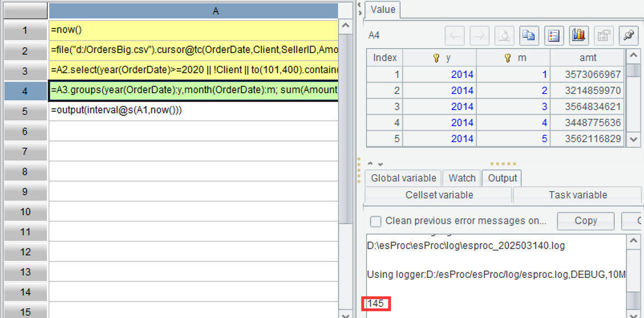Click the up arrow of output log scrollbar
Screen dimensions: 644x318
pyautogui.click(x=633, y=241)
